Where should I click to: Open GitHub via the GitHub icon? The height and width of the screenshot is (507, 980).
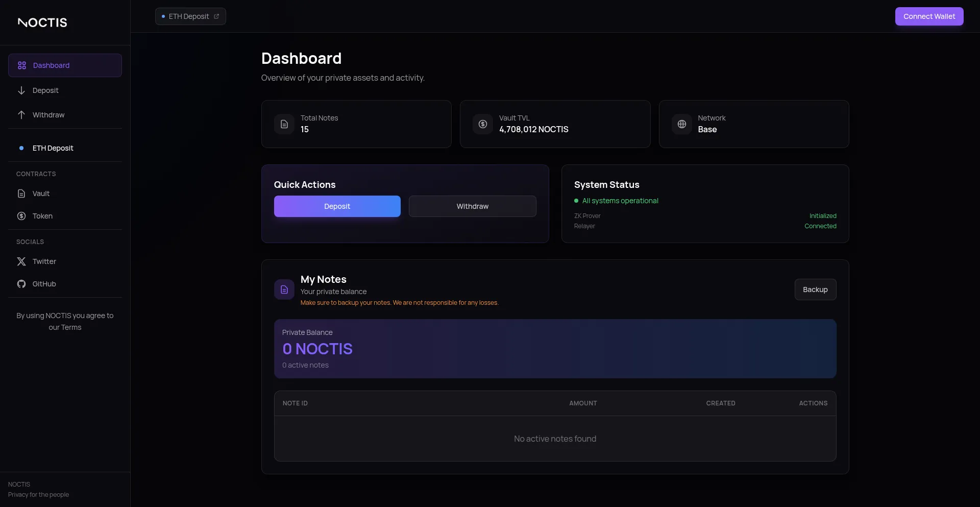[x=21, y=284]
